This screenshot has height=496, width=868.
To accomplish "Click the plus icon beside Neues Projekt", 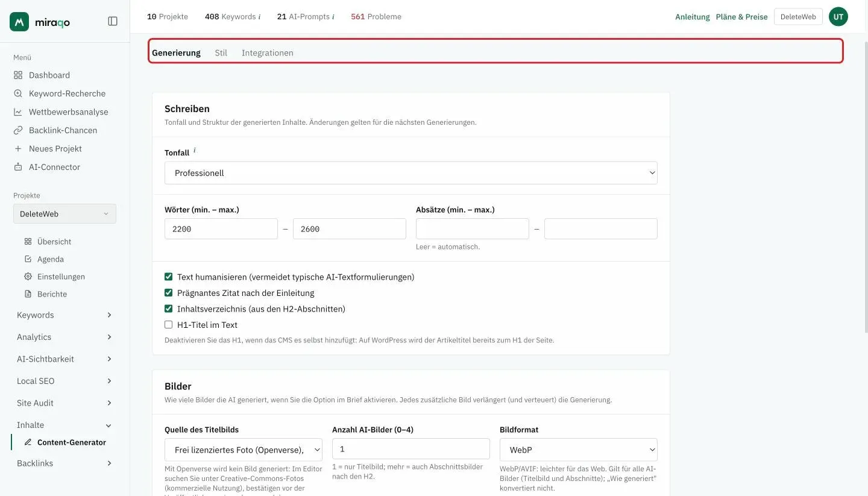I will [18, 149].
